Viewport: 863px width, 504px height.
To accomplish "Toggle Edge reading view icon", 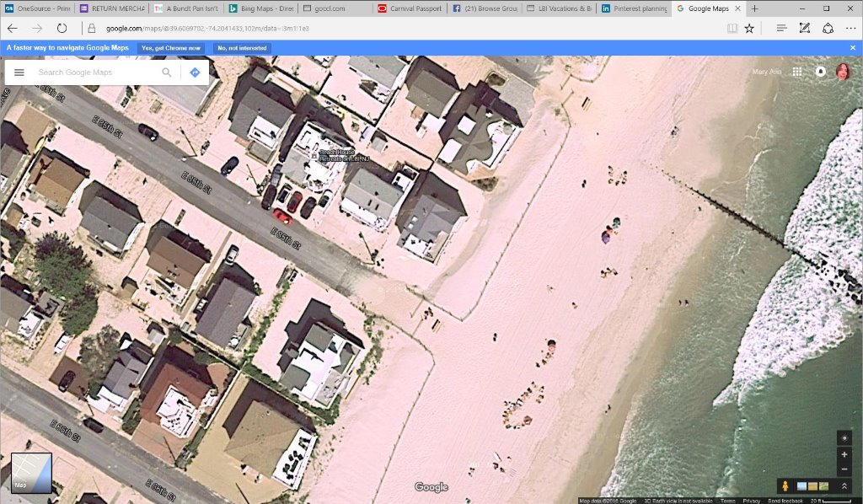I will (732, 28).
